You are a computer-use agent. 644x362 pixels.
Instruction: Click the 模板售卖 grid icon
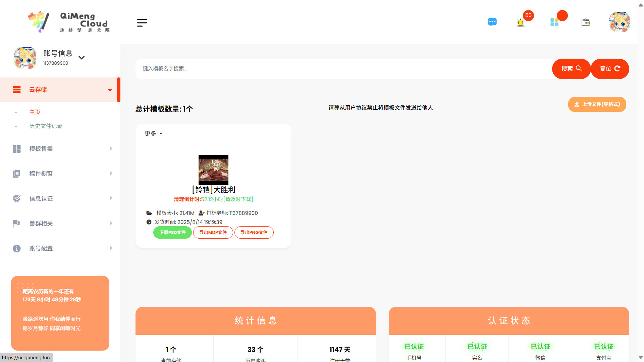click(x=16, y=148)
